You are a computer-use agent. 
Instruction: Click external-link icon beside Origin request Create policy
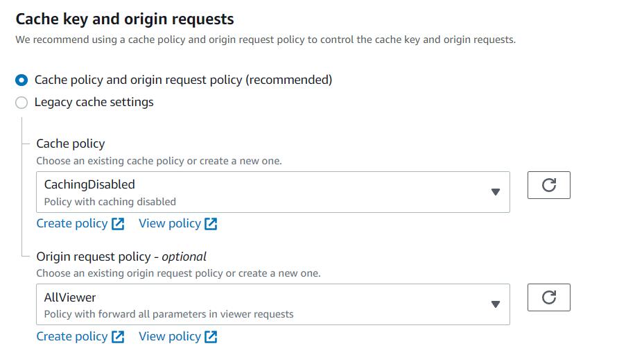tap(118, 337)
